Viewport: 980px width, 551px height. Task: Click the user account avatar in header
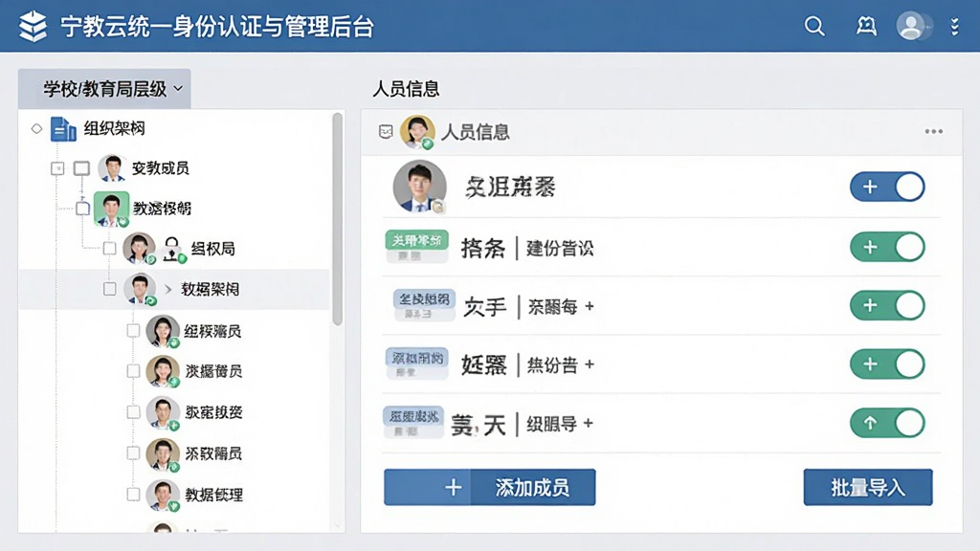(912, 26)
